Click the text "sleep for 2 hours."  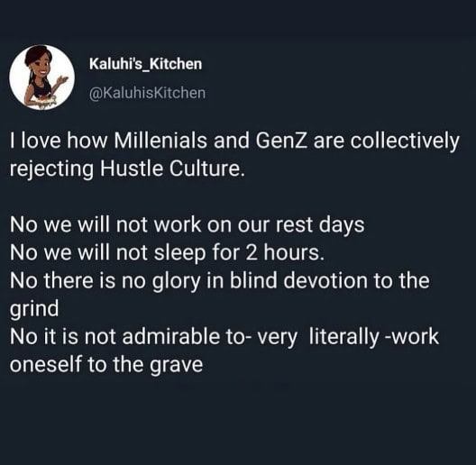coord(240,253)
